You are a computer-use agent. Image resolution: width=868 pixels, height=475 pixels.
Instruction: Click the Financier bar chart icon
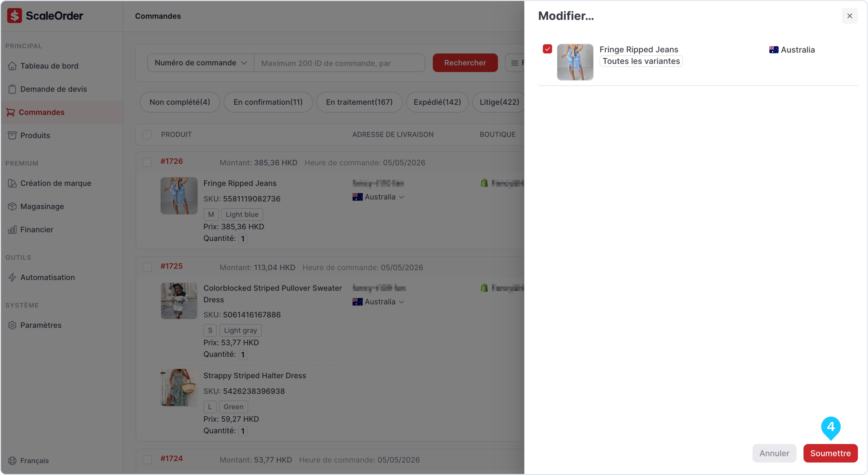point(12,229)
